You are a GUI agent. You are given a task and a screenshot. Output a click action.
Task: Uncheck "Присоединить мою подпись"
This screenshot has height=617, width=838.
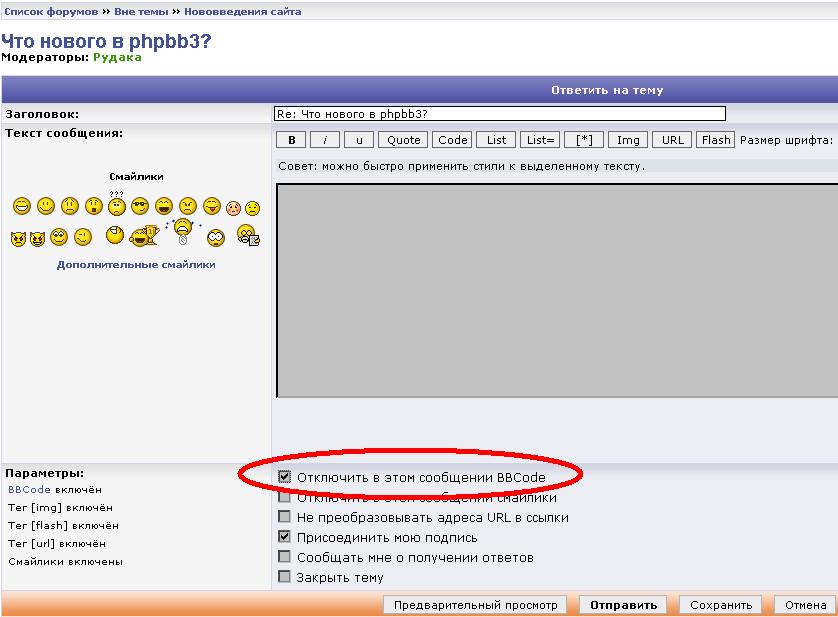pos(285,537)
